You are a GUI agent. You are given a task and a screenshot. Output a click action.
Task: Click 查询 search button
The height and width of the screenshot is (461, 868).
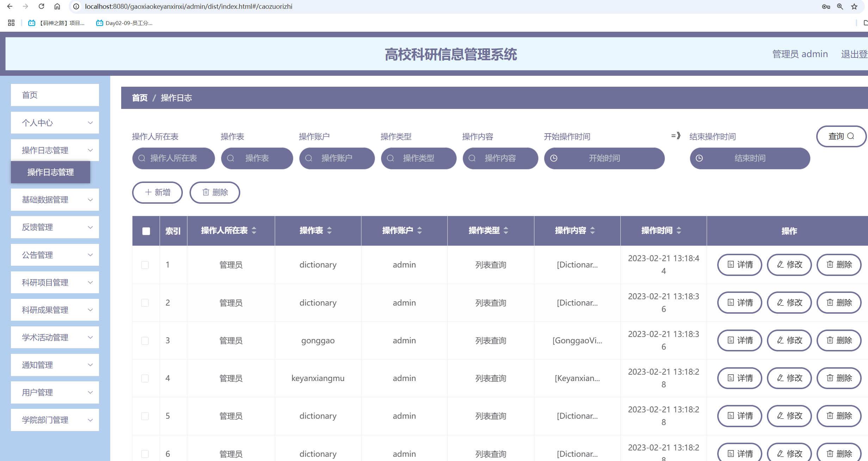click(841, 136)
